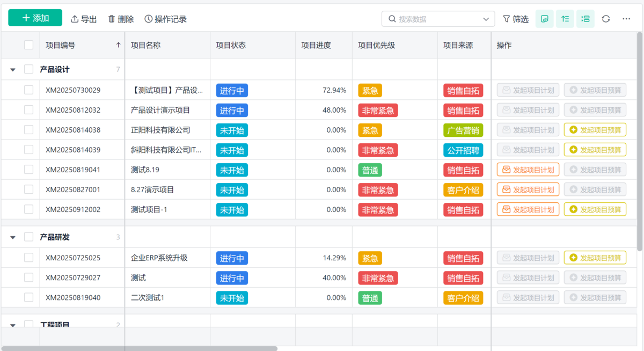Screen dimensions: 644x351
Task: Click the field display (eye) icon
Action: point(545,19)
